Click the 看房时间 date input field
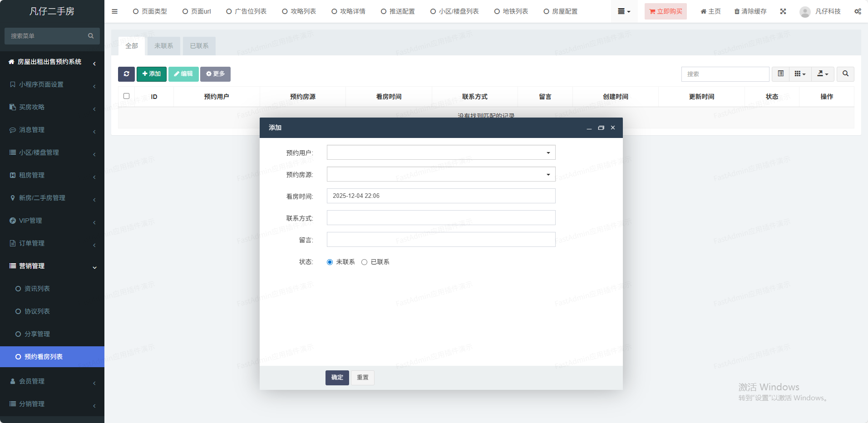The image size is (868, 423). [441, 196]
